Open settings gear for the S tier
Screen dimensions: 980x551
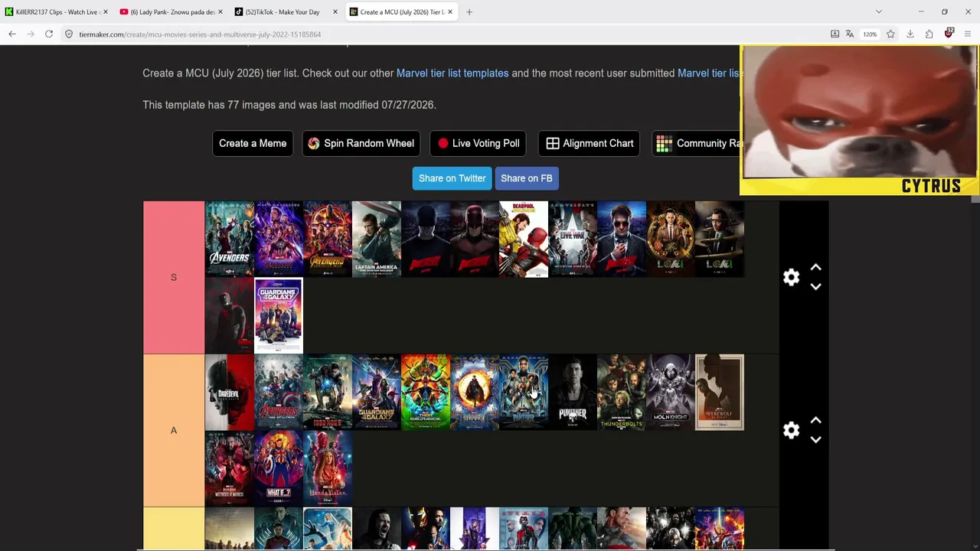pos(791,277)
